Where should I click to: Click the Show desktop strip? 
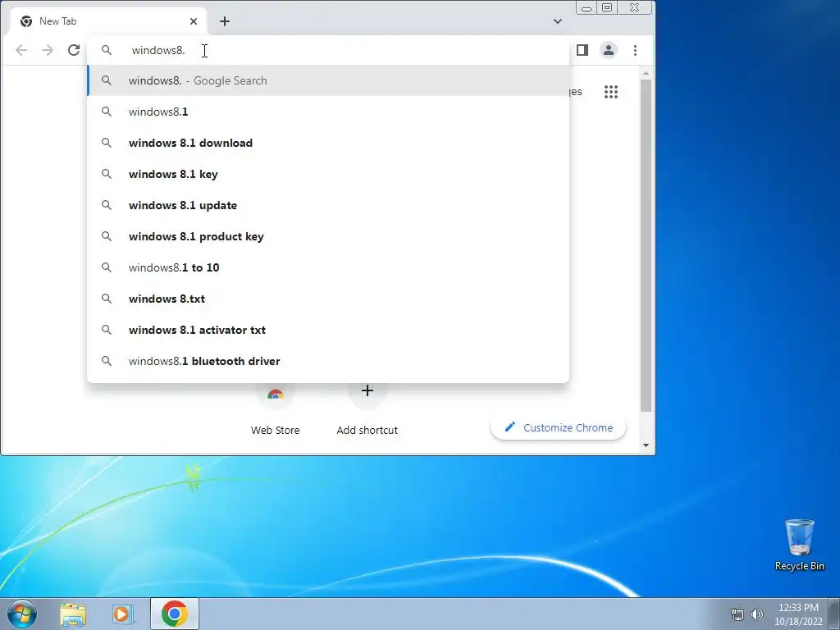tap(834, 614)
